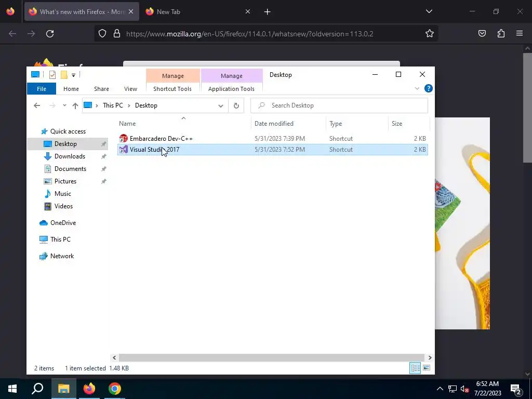Click the Visual Studio 2017 shortcut icon
This screenshot has height=399, width=532.
[x=123, y=149]
